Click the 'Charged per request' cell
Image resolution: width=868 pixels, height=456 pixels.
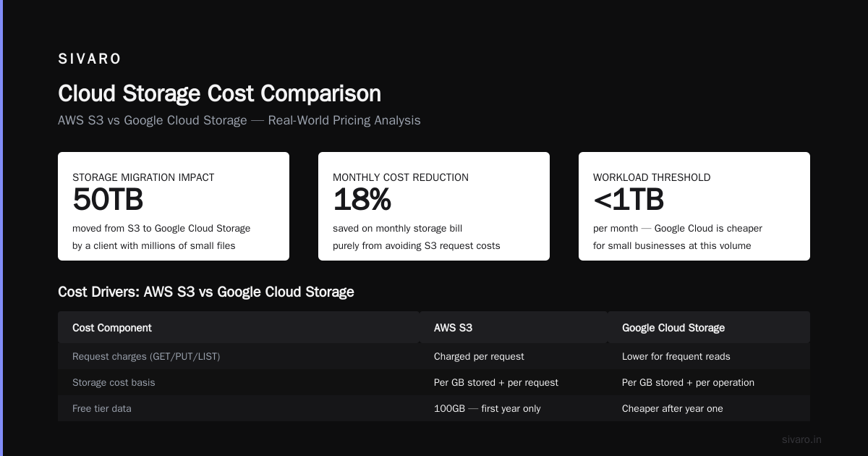tap(479, 356)
